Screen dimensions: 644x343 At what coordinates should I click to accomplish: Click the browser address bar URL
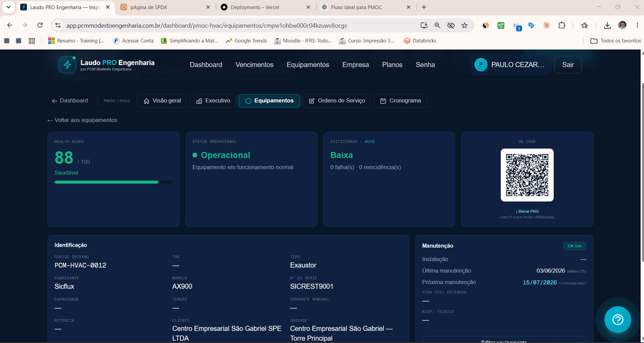tap(207, 25)
